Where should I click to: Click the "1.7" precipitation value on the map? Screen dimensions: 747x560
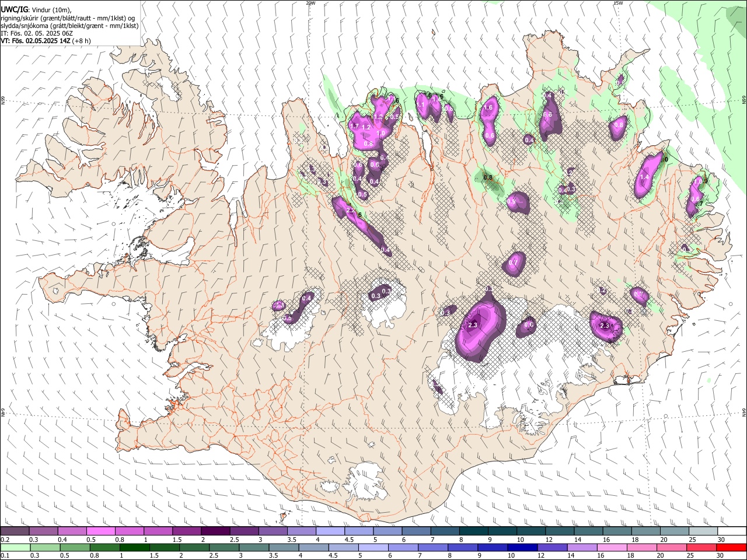point(354,126)
